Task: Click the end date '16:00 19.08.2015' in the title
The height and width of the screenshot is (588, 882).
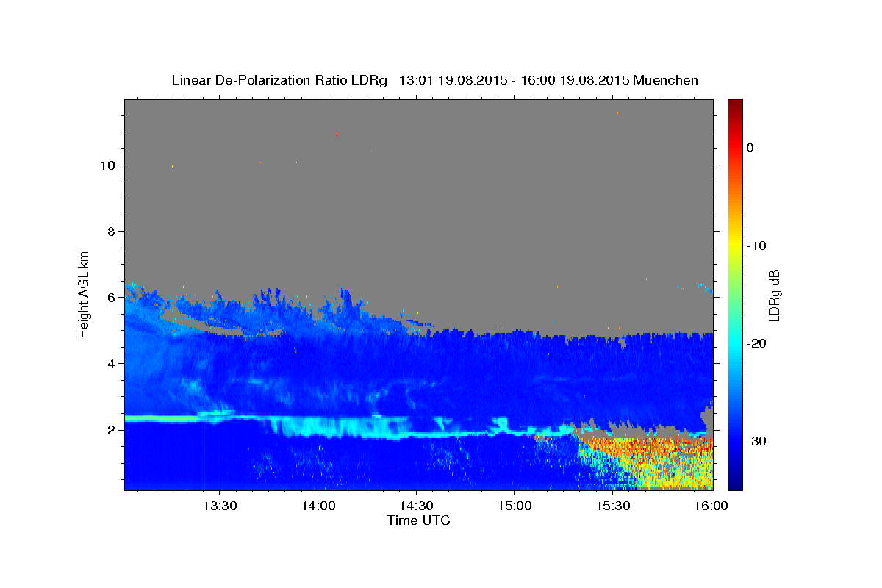Action: pos(573,79)
